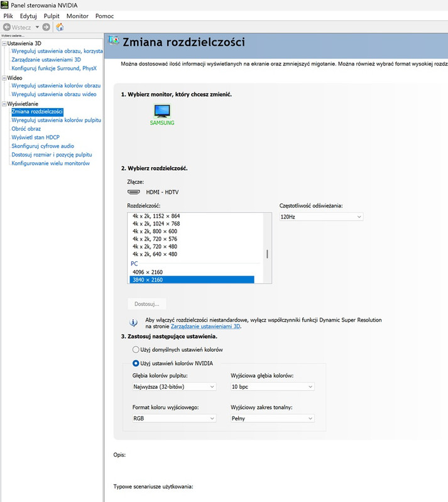Viewport: 448px width, 502px height.
Task: Open 'Wyreguluj ustawienia obrazu wideo'
Action: pyautogui.click(x=54, y=94)
